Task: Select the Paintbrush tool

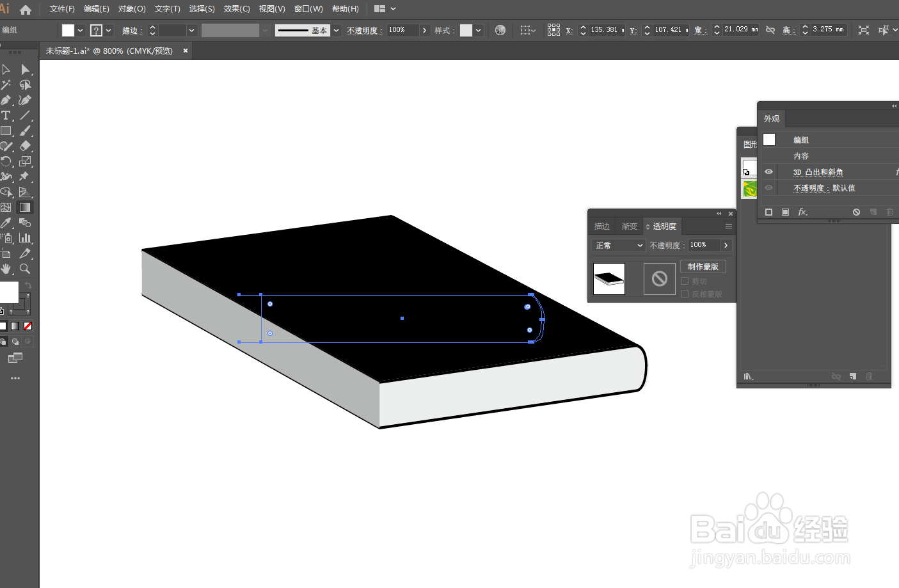Action: click(x=25, y=131)
